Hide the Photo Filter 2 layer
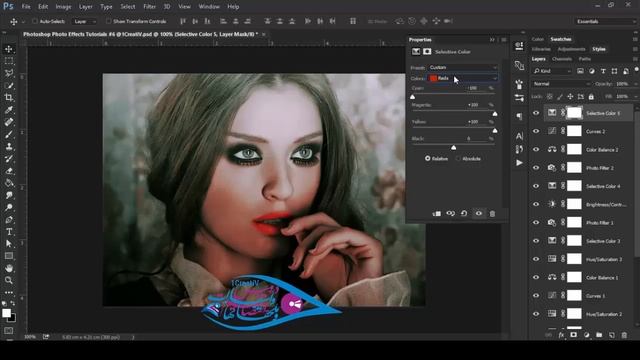Viewport: 640px width, 360px height. [536, 168]
